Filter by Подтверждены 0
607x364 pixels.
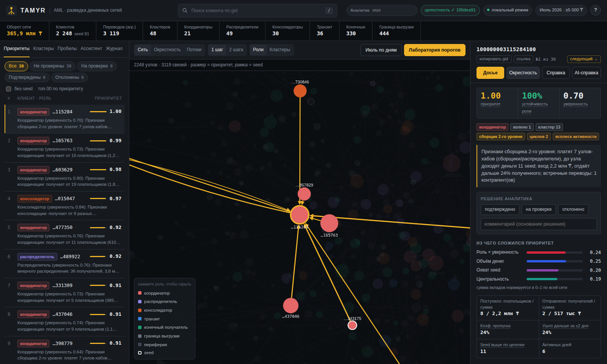pyautogui.click(x=27, y=77)
